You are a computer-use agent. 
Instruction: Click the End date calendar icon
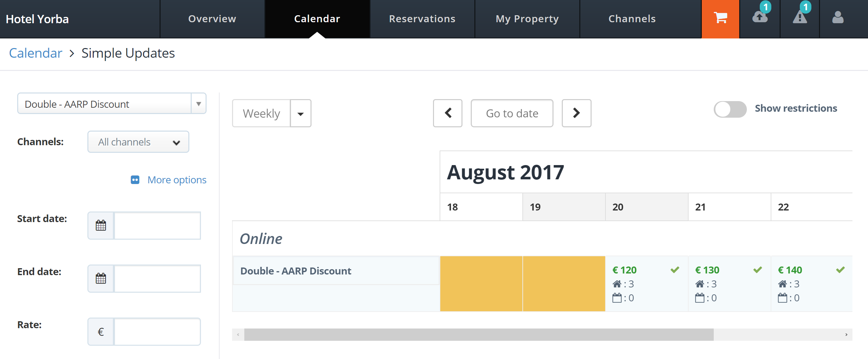[101, 278]
